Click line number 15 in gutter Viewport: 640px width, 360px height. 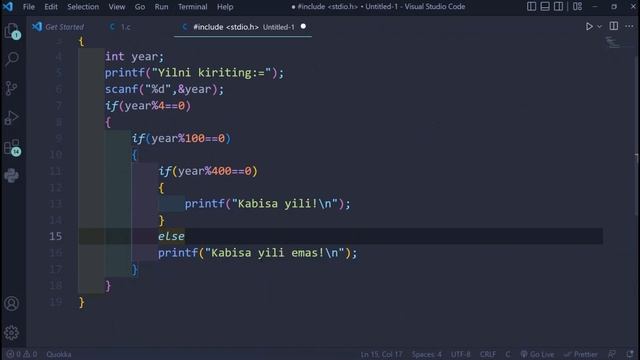pos(56,236)
